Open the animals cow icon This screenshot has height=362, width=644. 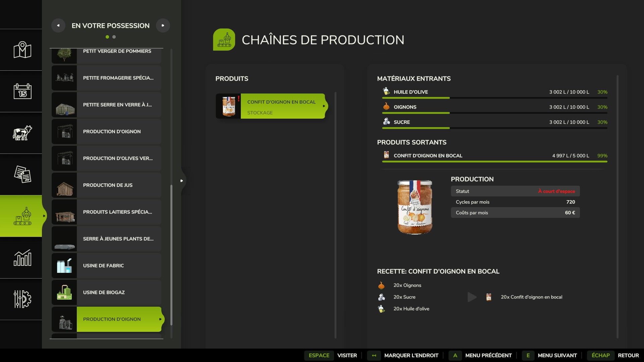22,133
